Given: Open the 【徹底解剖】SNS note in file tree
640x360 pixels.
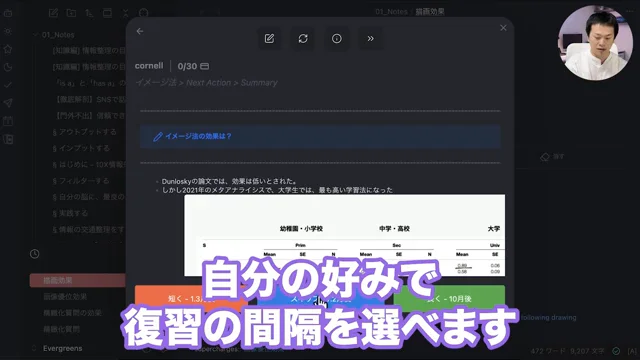Looking at the screenshot, I should point(90,99).
